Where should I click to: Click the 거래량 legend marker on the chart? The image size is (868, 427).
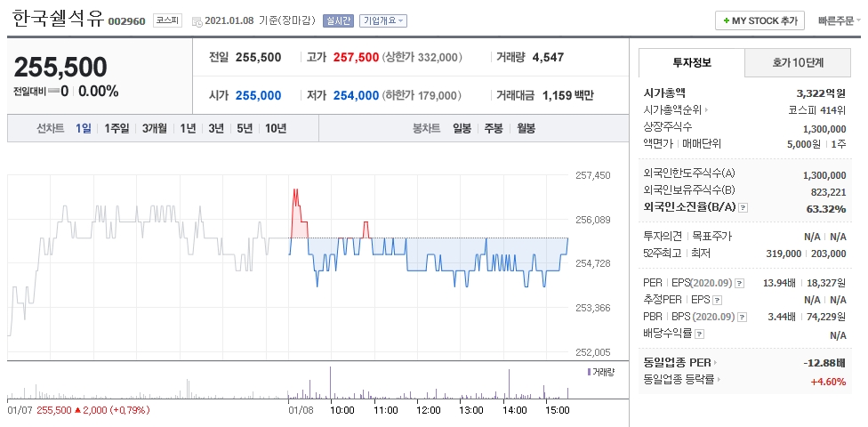[x=590, y=372]
